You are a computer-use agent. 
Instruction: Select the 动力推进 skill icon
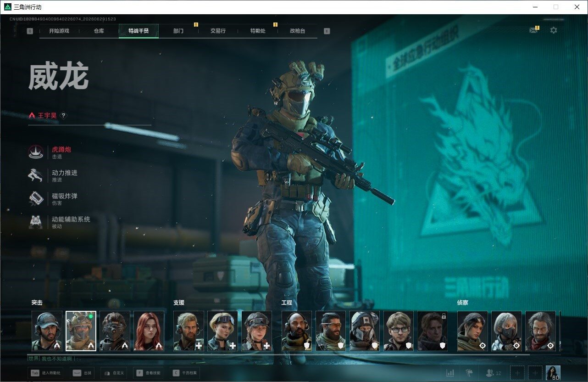[x=36, y=176]
